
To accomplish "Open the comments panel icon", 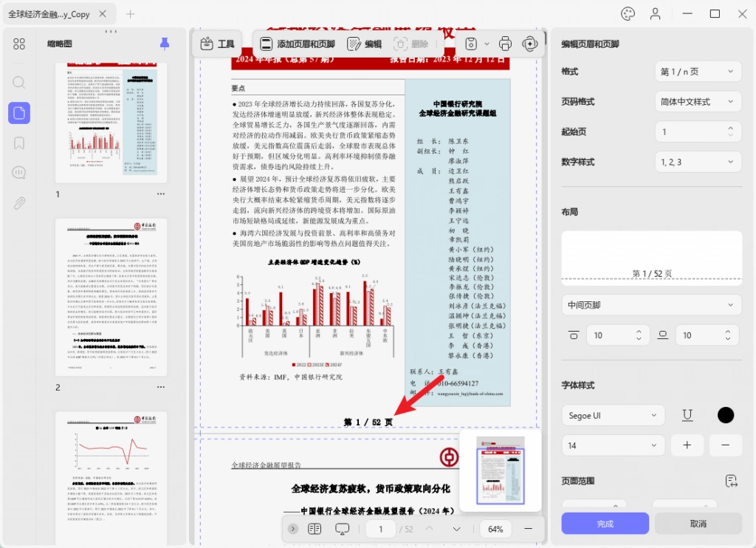I will (18, 173).
